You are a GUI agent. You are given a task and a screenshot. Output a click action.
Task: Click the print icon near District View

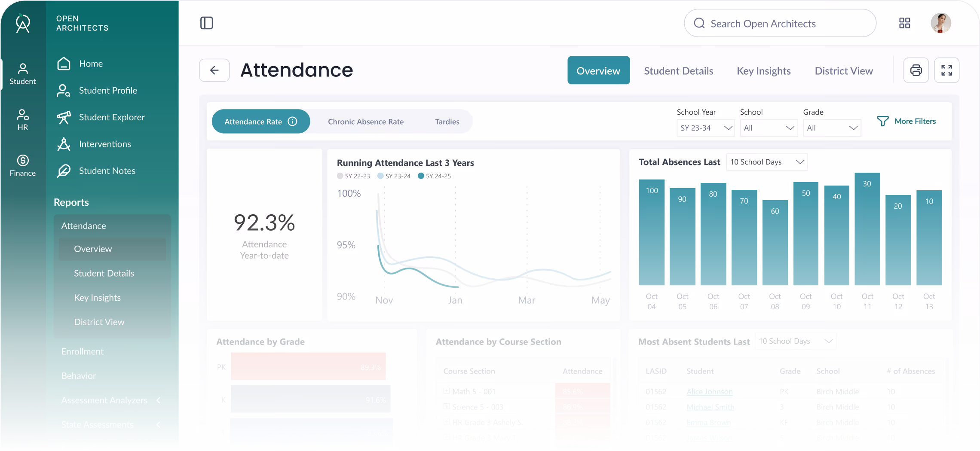click(916, 70)
